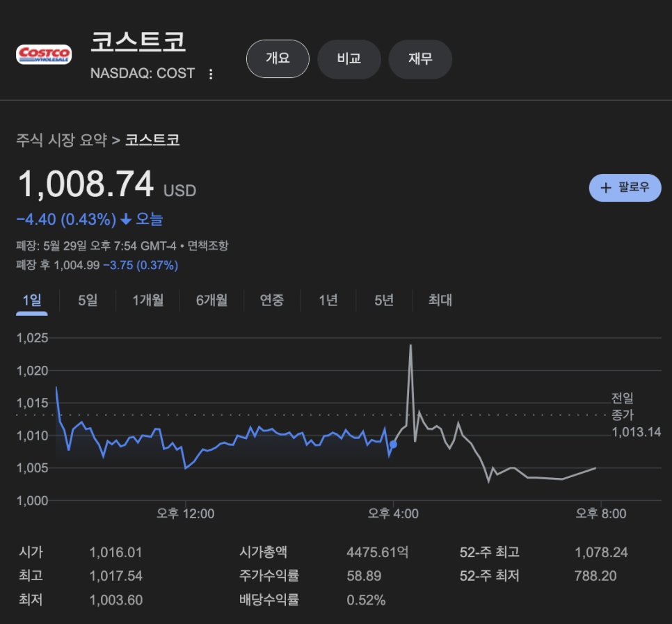The height and width of the screenshot is (624, 672).
Task: Click the −3.75 (0.37%) after-hours change
Action: click(x=141, y=265)
